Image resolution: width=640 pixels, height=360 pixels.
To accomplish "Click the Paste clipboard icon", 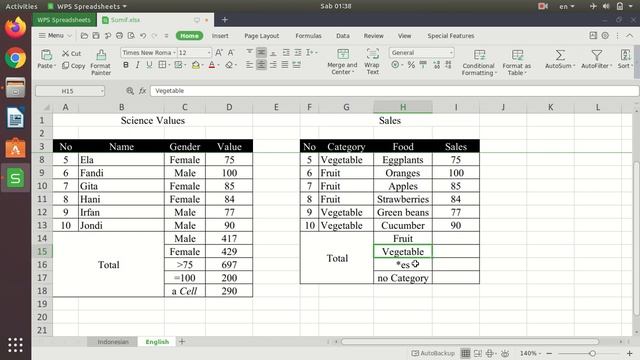I will [x=46, y=55].
